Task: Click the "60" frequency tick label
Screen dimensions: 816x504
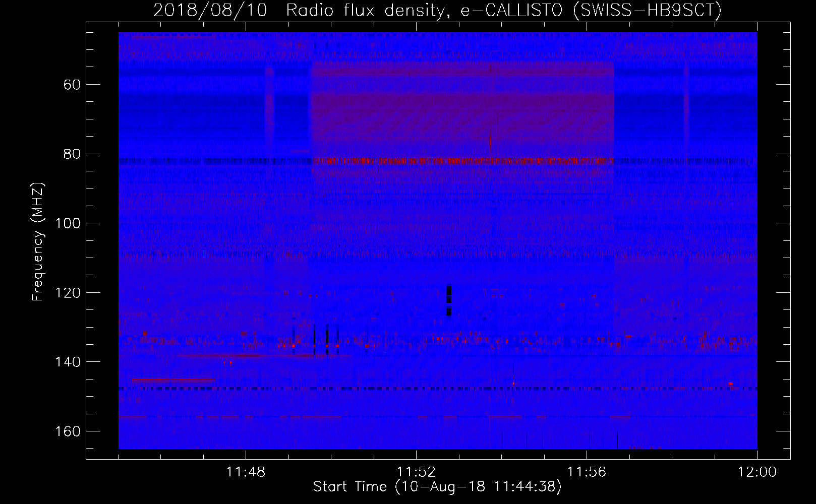Action: pos(72,85)
